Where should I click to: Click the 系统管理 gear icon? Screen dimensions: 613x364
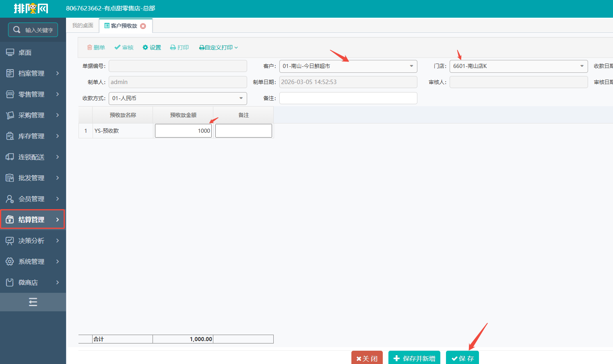[x=10, y=261]
